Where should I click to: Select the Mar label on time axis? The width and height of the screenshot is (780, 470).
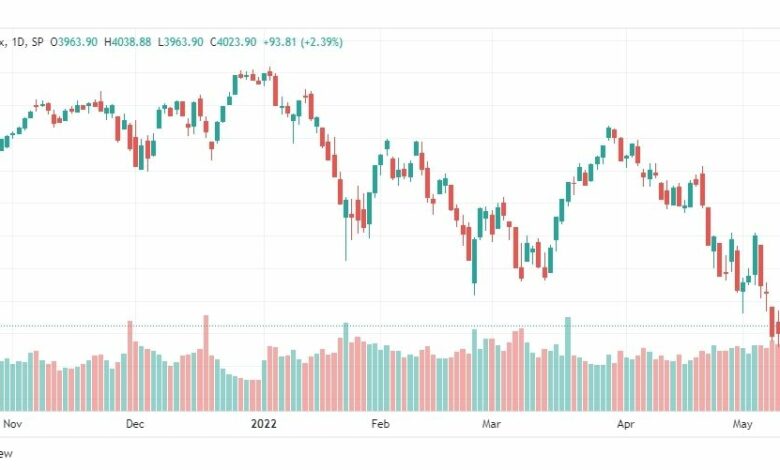pos(491,424)
